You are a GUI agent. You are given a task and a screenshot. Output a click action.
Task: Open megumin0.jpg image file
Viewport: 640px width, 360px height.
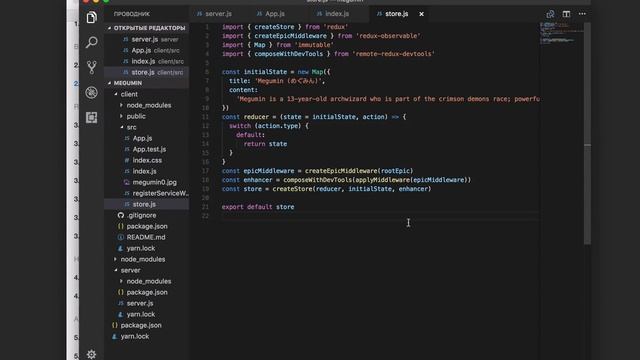pos(147,182)
